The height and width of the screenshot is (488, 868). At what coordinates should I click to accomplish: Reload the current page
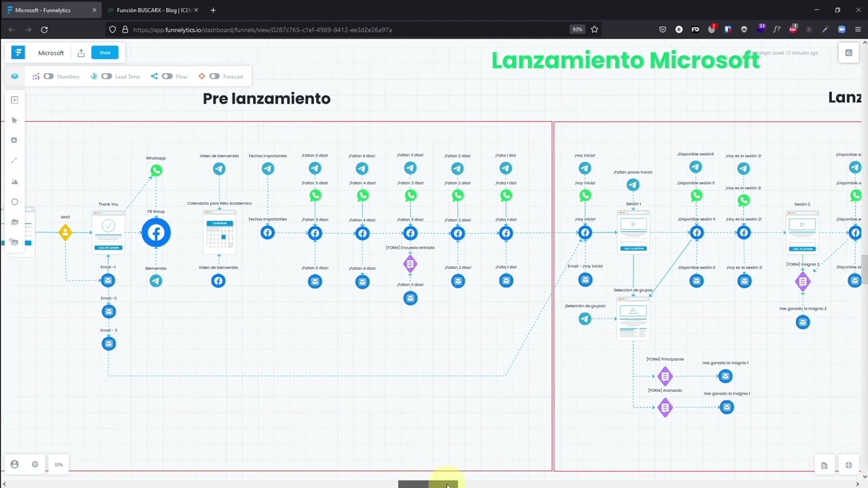44,30
